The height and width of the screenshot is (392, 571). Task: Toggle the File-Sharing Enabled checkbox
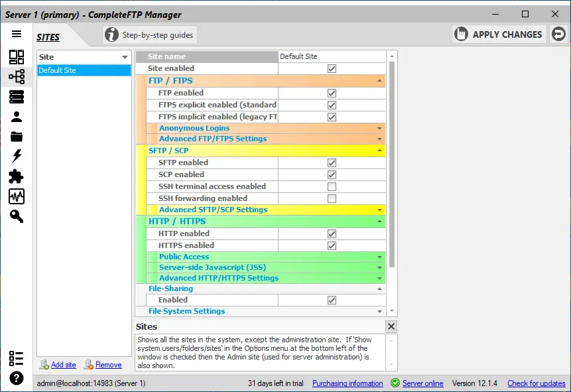(x=332, y=300)
